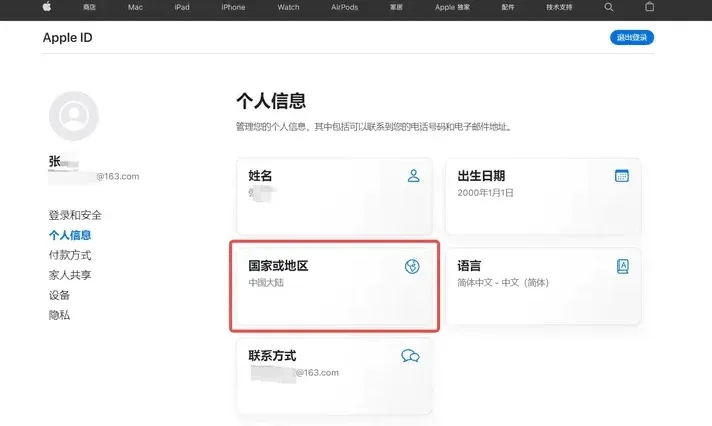Click the @163.com email under 联系方式
712x426 pixels.
tap(317, 372)
